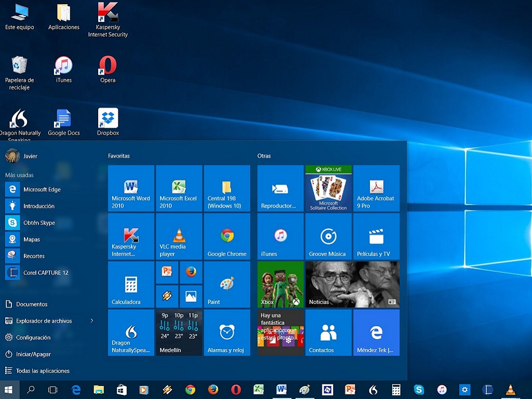Open Documentos in the Start menu
Screen dimensions: 532x399
point(26,304)
